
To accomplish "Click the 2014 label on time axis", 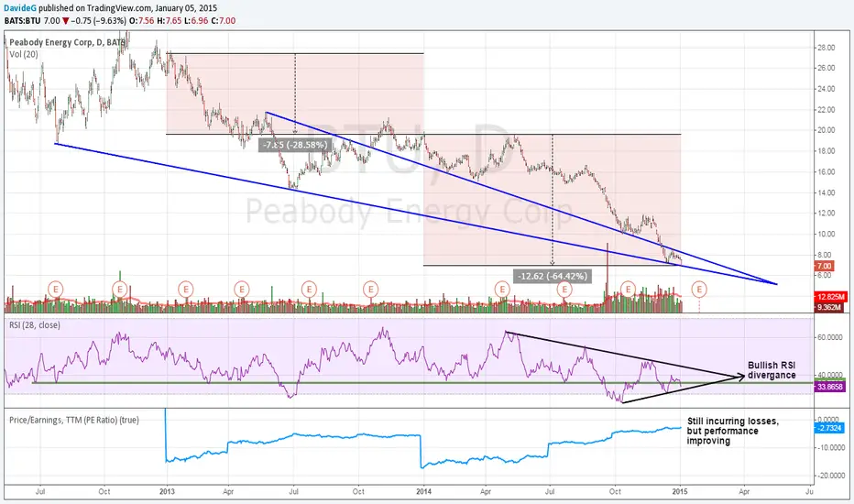I will pyautogui.click(x=423, y=491).
